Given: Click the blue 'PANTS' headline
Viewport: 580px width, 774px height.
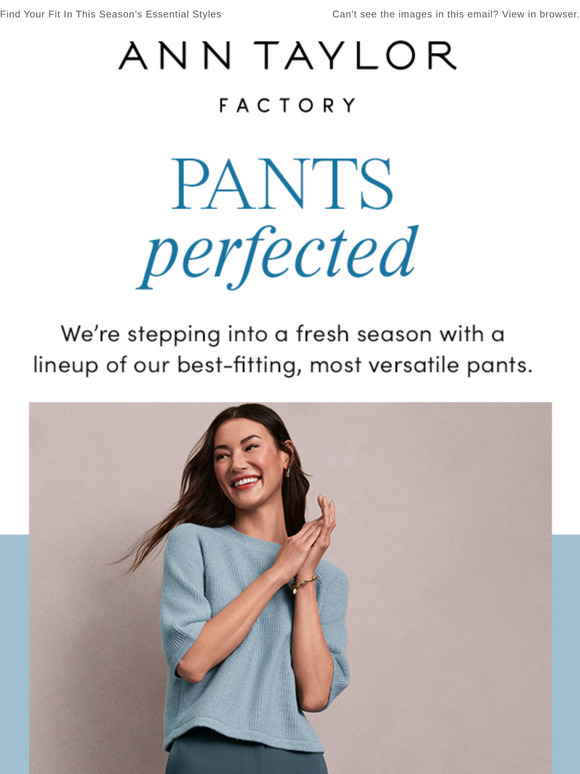Looking at the screenshot, I should 282,184.
